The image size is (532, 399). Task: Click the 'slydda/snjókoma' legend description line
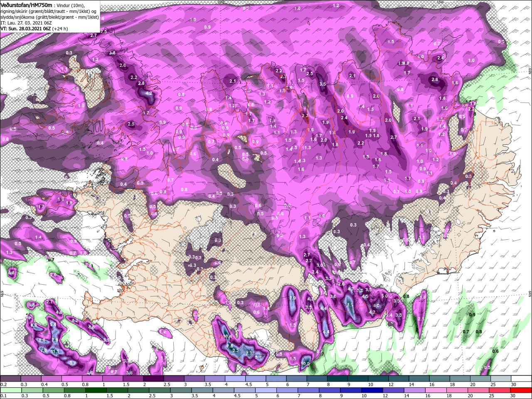[x=49, y=17]
